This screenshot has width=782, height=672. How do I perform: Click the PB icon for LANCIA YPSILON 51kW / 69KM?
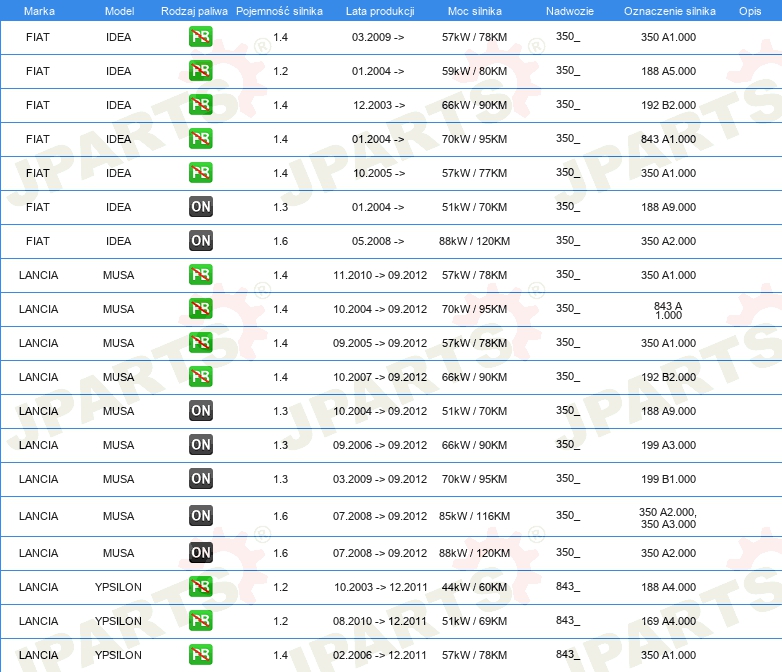[x=200, y=621]
